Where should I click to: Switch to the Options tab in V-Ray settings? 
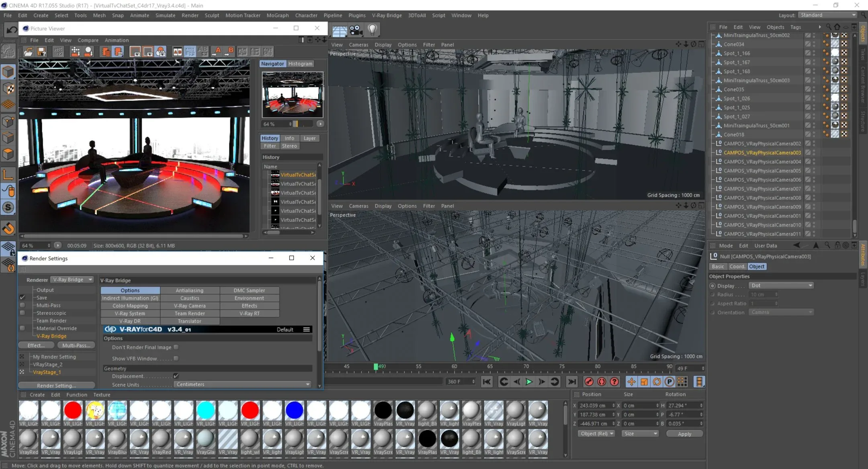pyautogui.click(x=130, y=290)
